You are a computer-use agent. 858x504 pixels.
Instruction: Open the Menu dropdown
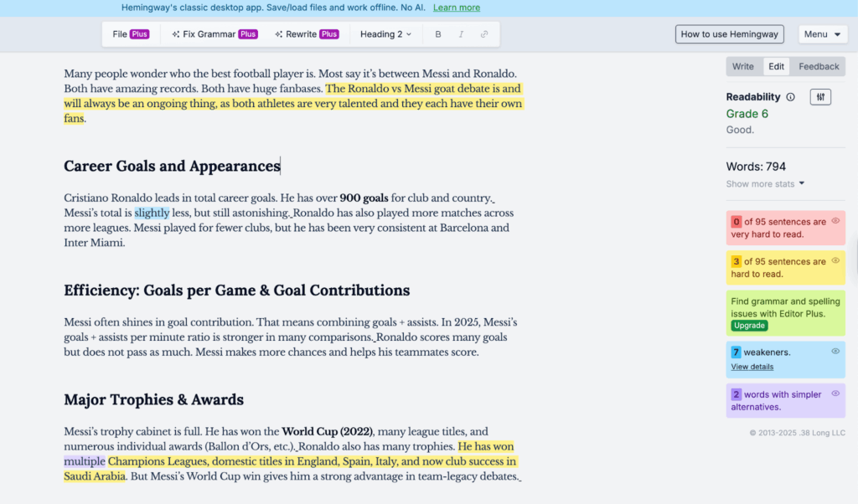[x=822, y=34]
